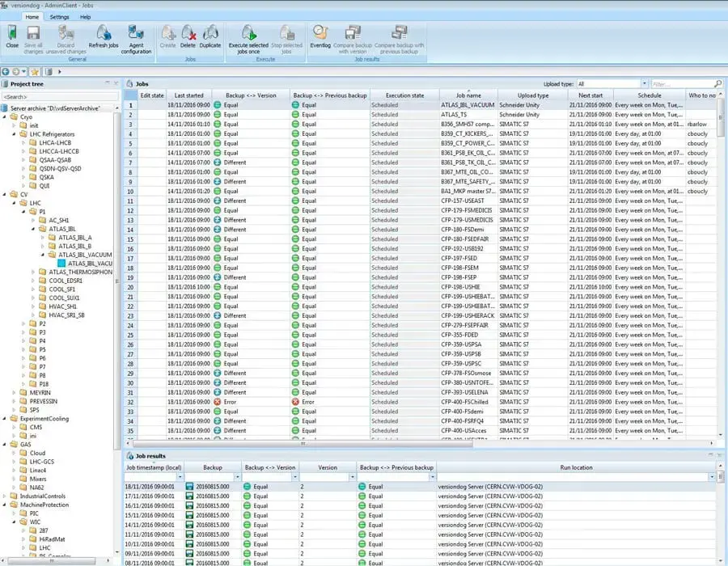
Task: Collapse the ExperimentCooling tree node
Action: [x=5, y=419]
